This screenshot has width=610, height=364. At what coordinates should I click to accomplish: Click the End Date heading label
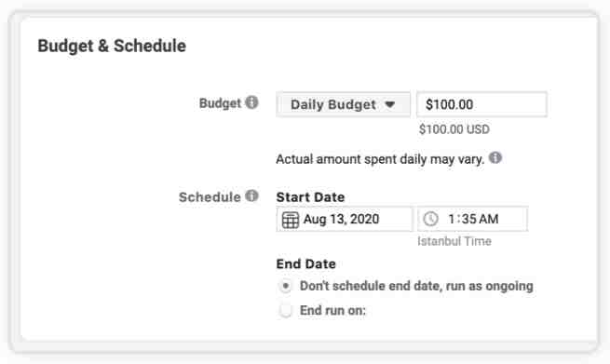[305, 264]
